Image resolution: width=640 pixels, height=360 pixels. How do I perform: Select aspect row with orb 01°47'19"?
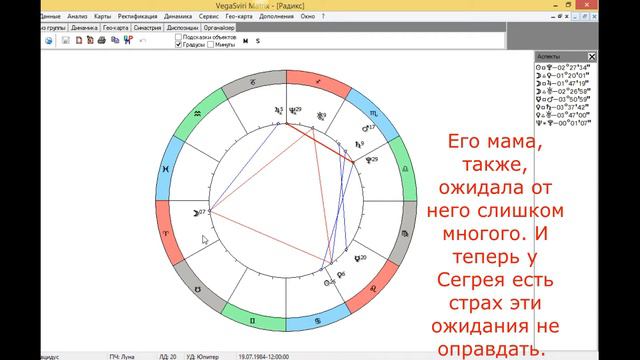coord(563,83)
